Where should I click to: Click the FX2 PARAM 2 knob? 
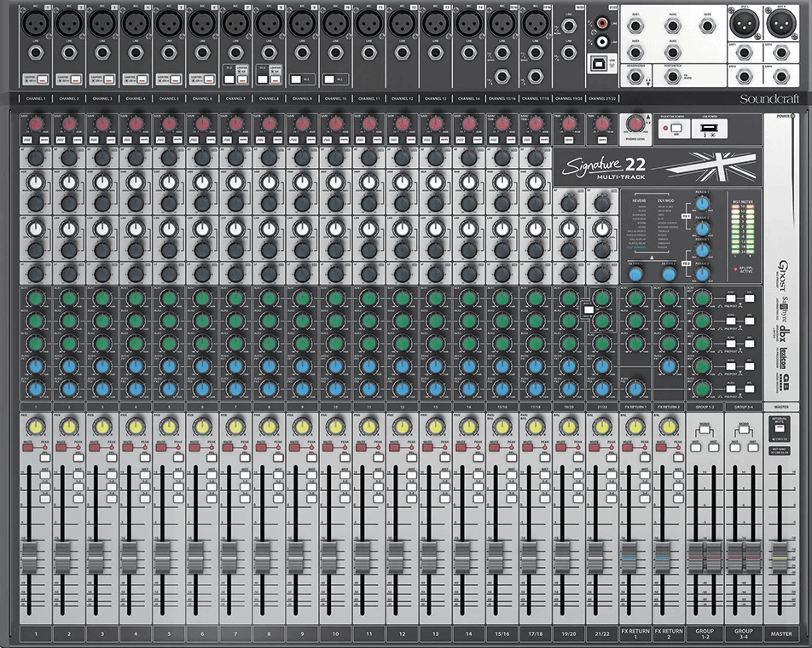click(702, 275)
